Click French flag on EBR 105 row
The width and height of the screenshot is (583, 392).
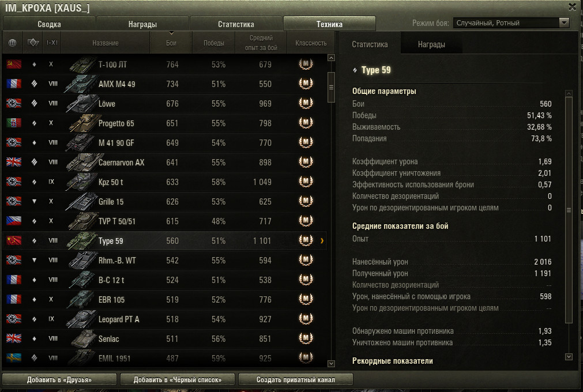tap(14, 300)
